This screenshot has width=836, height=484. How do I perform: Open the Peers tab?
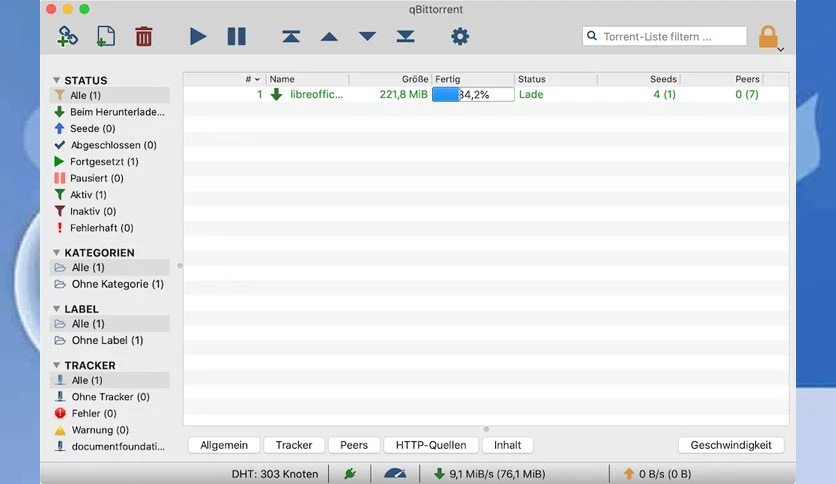coord(354,445)
